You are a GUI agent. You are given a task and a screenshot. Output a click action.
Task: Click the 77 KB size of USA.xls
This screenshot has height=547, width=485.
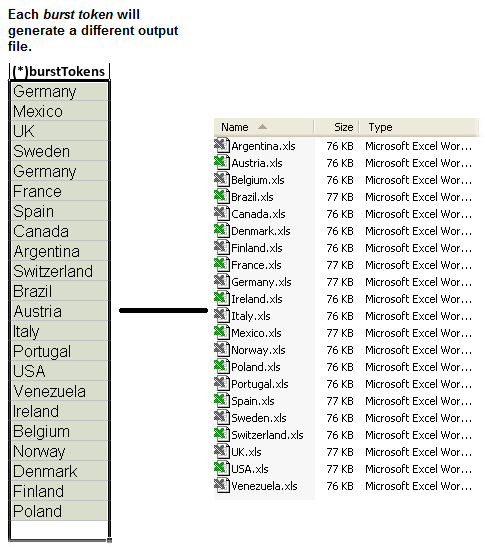[340, 469]
